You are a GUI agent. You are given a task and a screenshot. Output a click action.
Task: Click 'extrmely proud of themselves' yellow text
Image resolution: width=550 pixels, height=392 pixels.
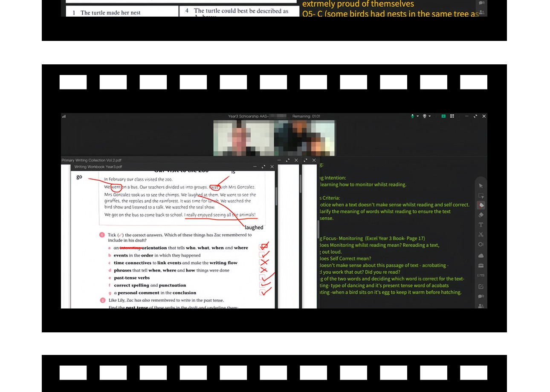tap(358, 4)
